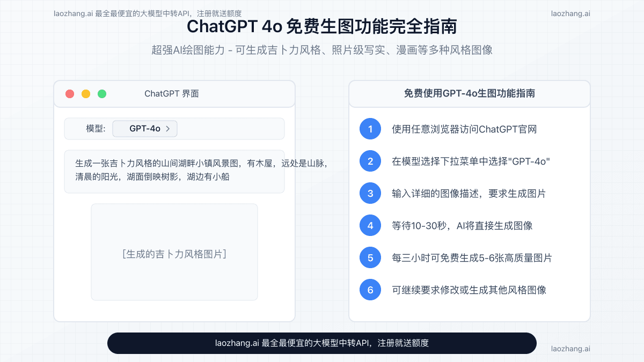
Task: Click the top-left laozhang.ai 大模型中转API line
Action: (148, 13)
